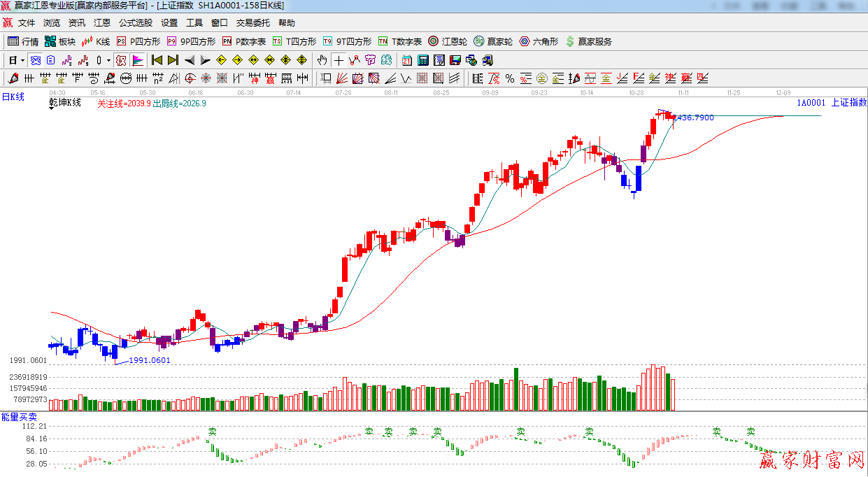Jump to first bar with left-end arrow
The height and width of the screenshot is (477, 868).
click(x=157, y=60)
